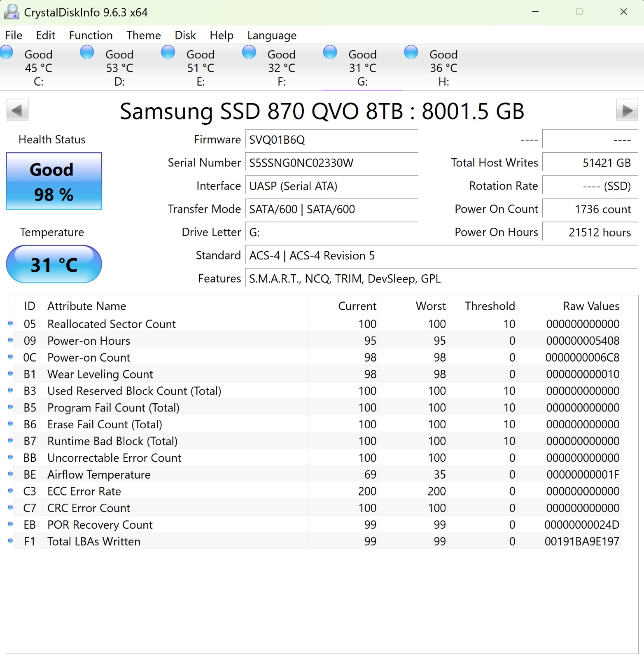Click status dot of CRC Error Count row
Image resolution: width=644 pixels, height=659 pixels.
tap(11, 507)
